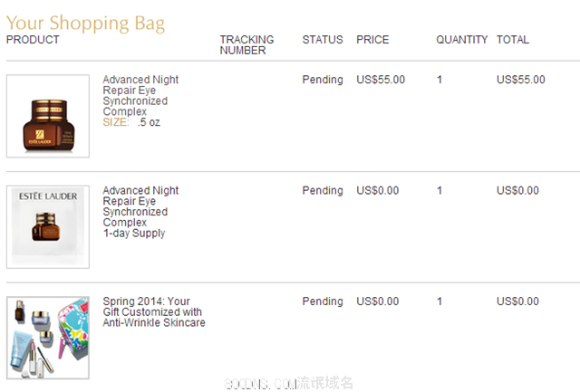Click the US$55.00 amount in TOTAL column

[x=521, y=80]
